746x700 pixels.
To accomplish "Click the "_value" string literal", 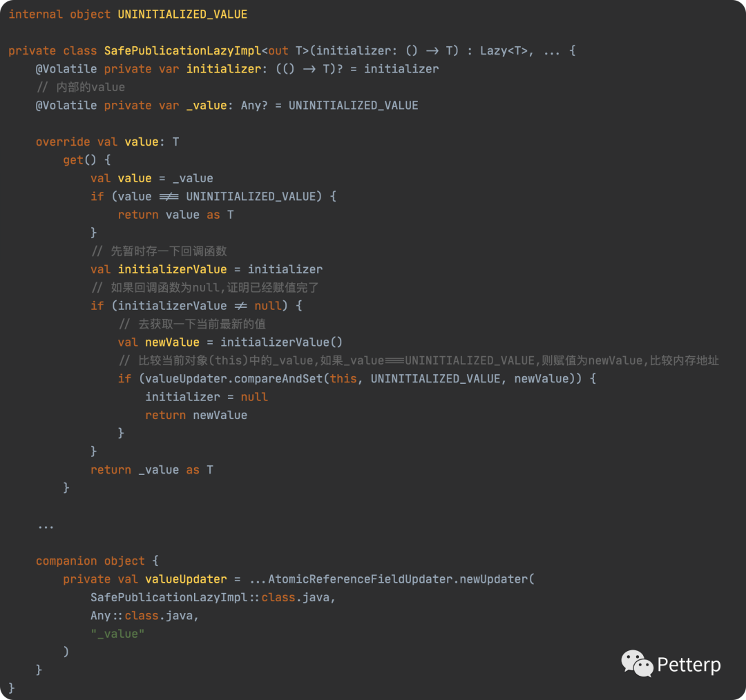I will 117,634.
